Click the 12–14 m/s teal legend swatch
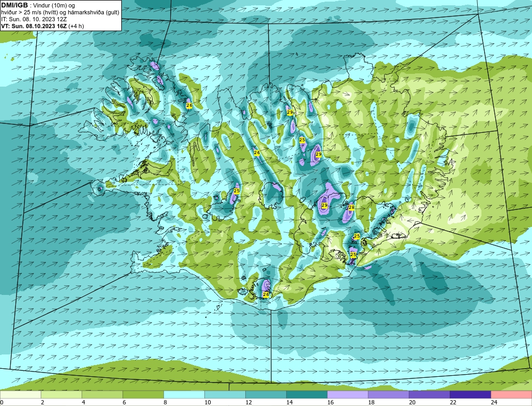The height and width of the screenshot is (406, 532). [x=265, y=394]
